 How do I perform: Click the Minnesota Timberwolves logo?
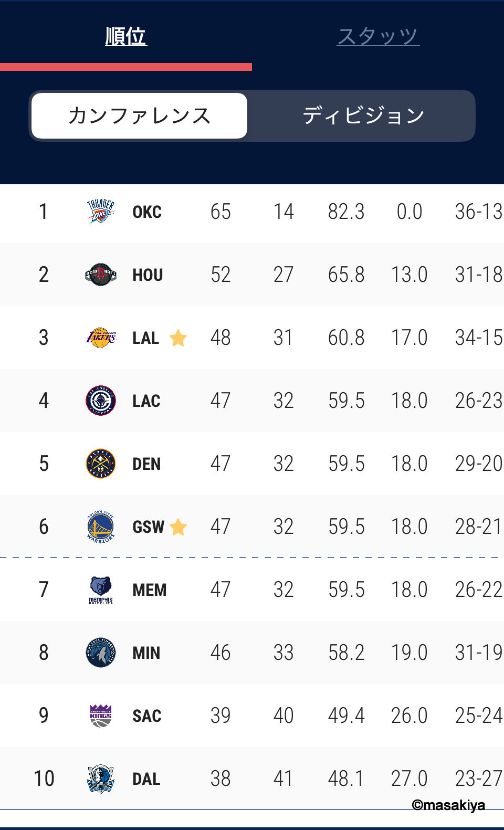[100, 653]
